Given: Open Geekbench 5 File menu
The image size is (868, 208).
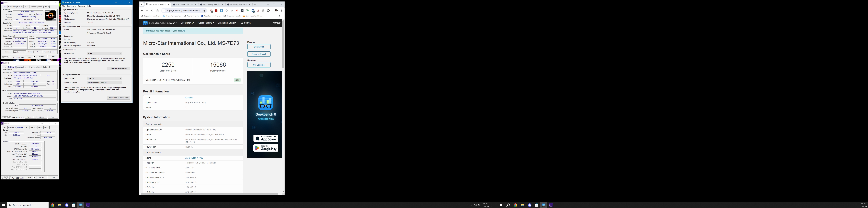Looking at the screenshot, I should [63, 6].
